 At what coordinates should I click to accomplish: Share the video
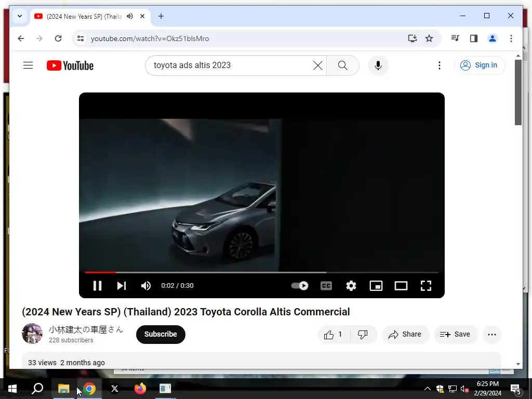pos(405,335)
